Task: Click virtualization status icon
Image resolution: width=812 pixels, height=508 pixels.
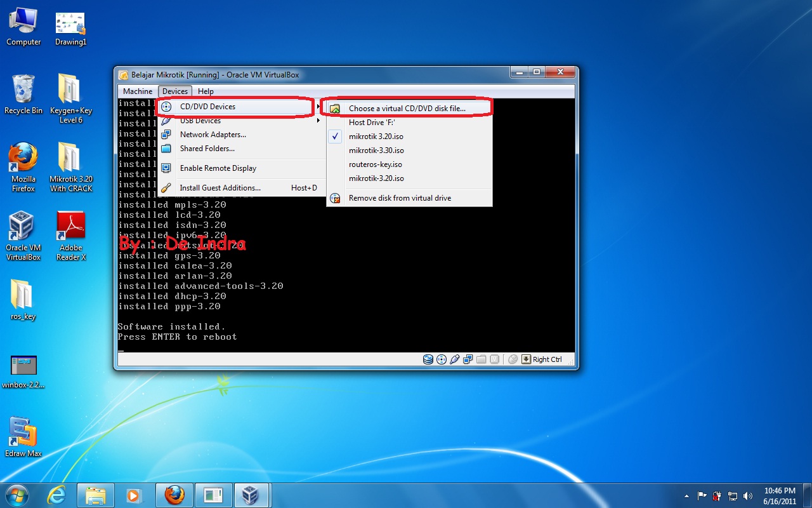Action: pyautogui.click(x=495, y=359)
